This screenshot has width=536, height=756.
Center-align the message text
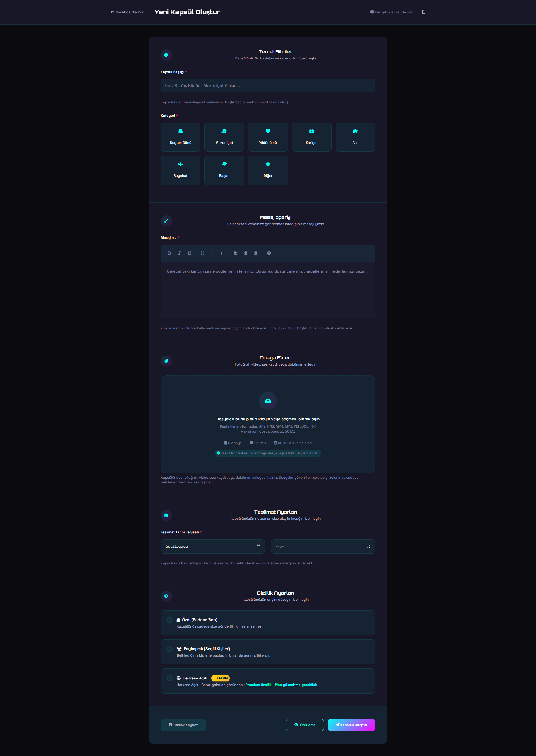[246, 253]
